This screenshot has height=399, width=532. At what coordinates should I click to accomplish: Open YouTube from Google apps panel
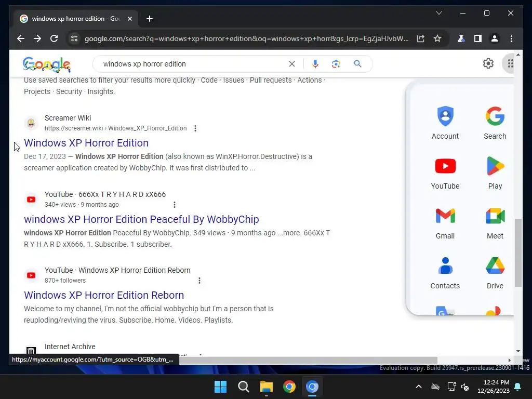[445, 172]
